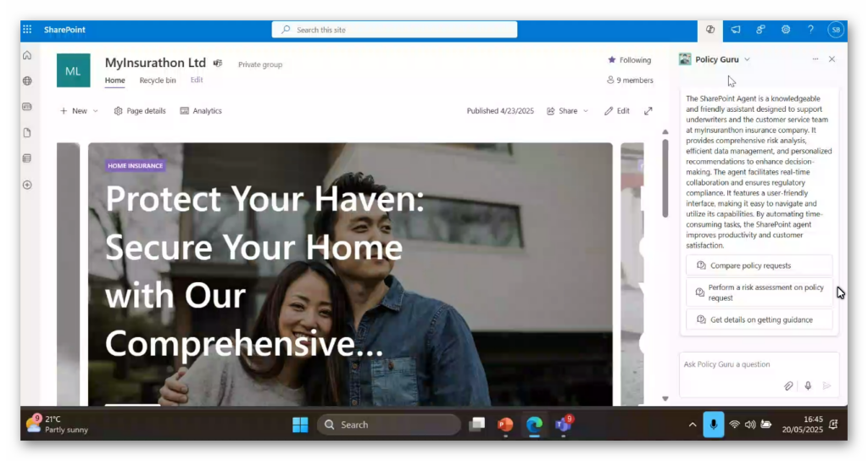Edit the page with the pencil Edit button
This screenshot has height=461, width=868.
[617, 111]
